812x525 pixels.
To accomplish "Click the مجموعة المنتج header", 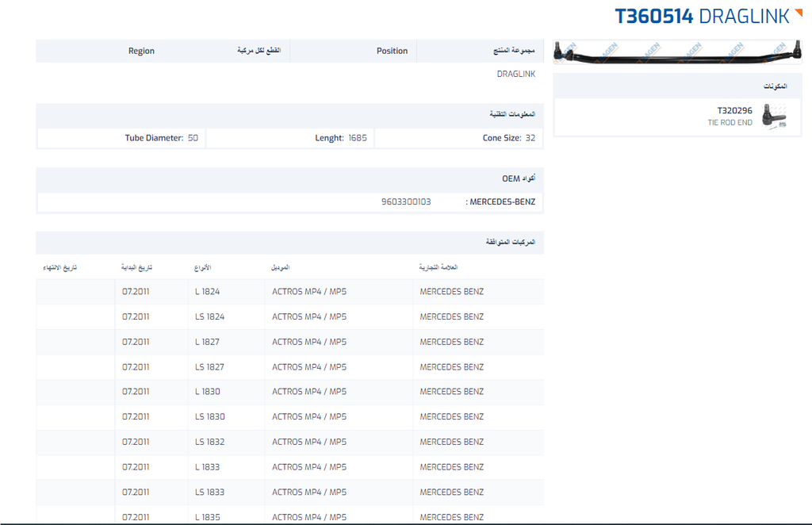I will click(514, 50).
